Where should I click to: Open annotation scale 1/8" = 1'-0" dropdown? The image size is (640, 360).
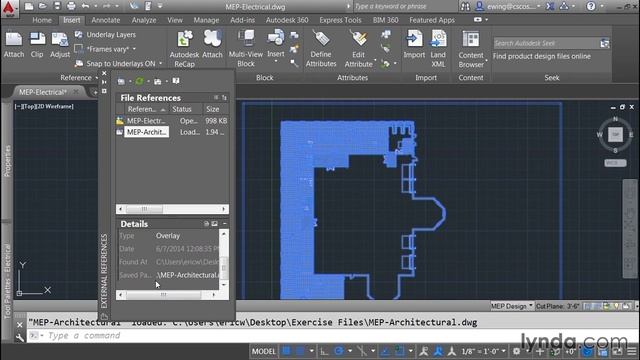pos(484,351)
